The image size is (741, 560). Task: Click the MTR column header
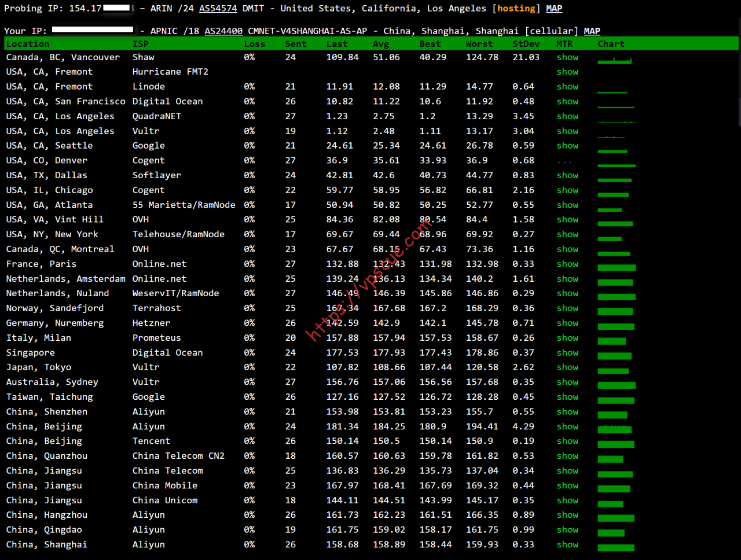(564, 44)
